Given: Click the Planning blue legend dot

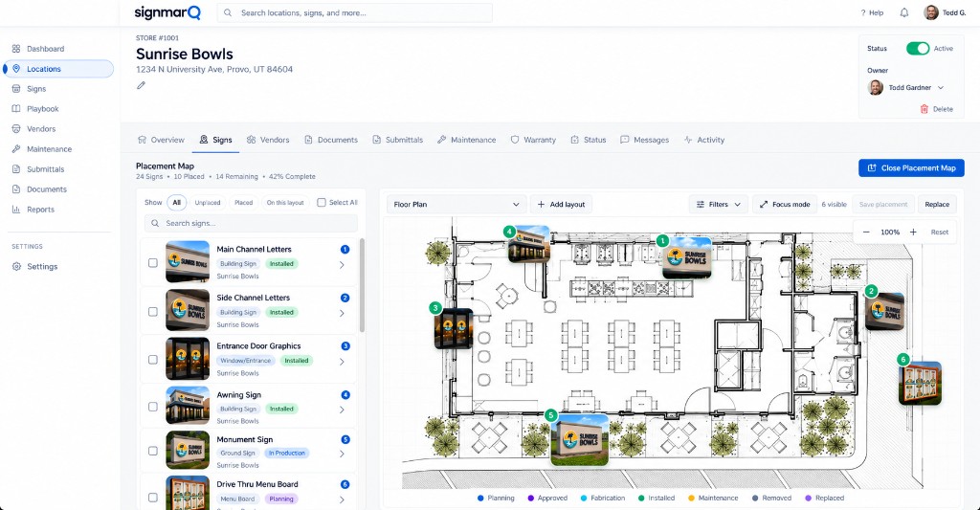Looking at the screenshot, I should tap(480, 499).
